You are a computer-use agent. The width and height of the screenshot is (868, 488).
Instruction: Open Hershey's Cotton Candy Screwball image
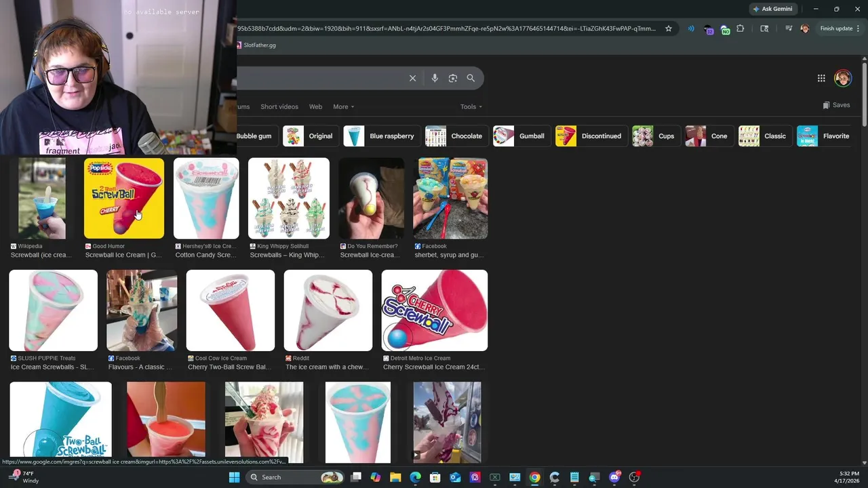tap(206, 198)
